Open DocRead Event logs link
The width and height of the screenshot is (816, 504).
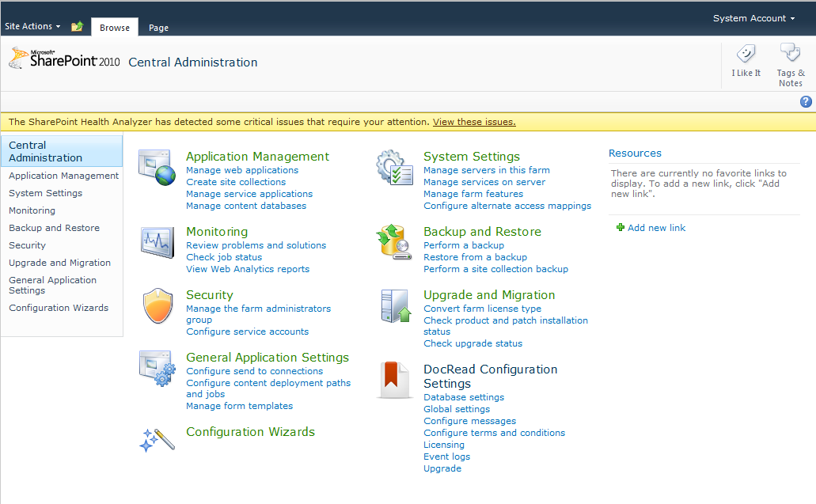[x=446, y=457]
